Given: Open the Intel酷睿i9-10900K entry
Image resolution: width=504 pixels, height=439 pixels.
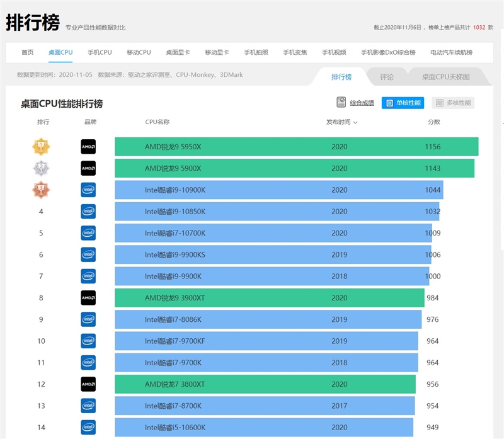Looking at the screenshot, I should [279, 190].
